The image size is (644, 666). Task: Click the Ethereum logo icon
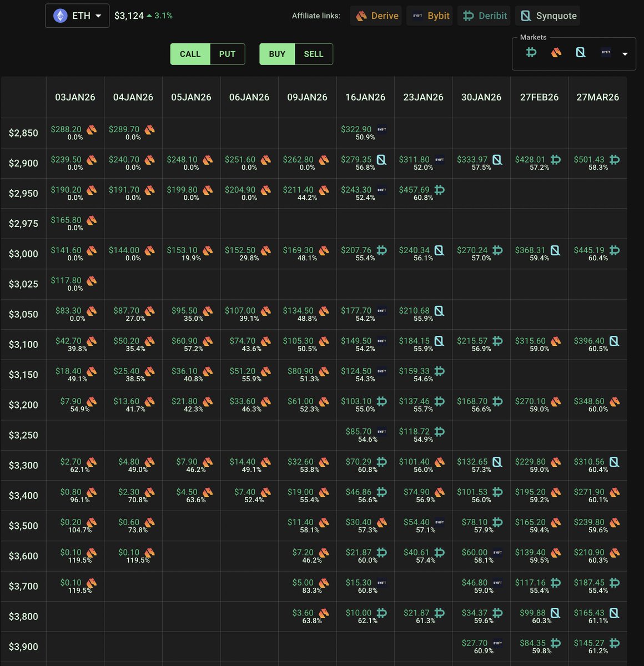tap(60, 16)
